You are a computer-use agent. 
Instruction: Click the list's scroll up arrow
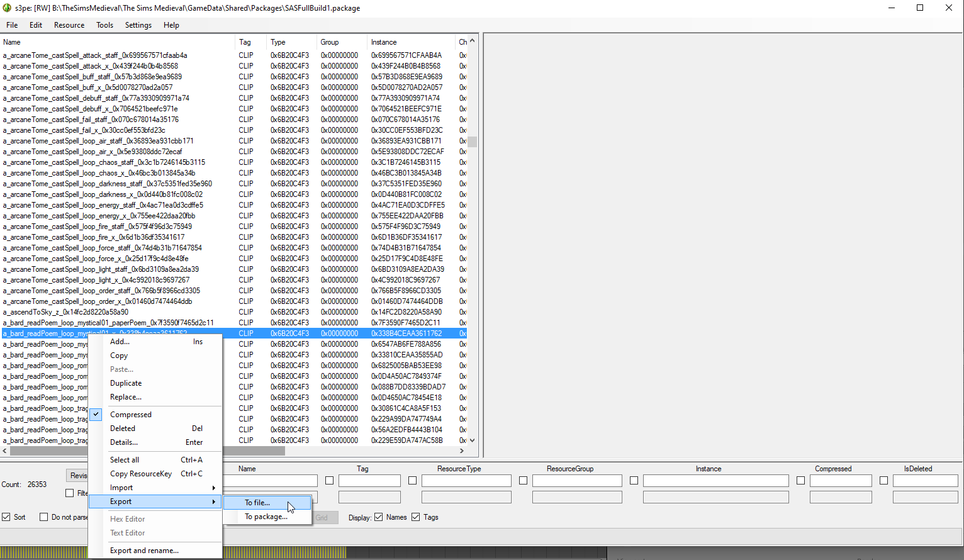coord(472,41)
